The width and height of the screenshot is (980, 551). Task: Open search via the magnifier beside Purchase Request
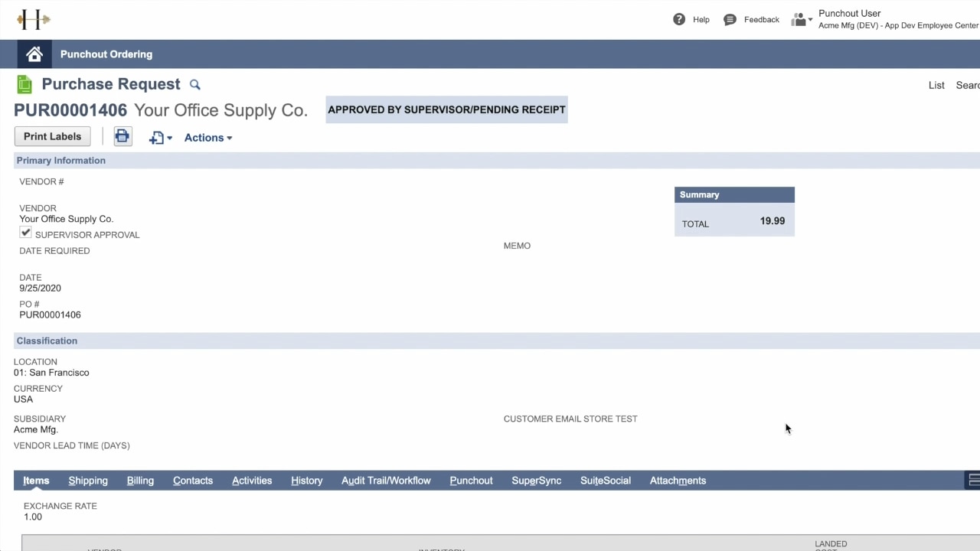194,84
